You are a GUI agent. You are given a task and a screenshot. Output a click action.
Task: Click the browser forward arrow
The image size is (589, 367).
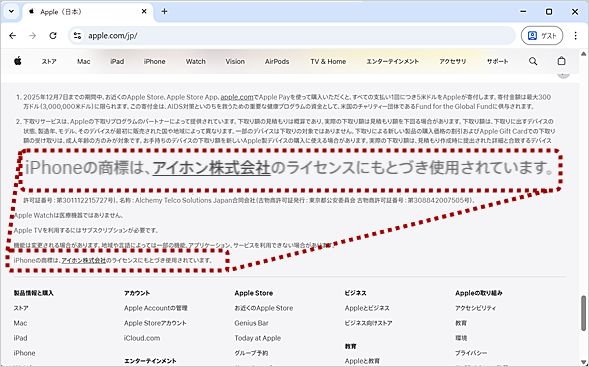(33, 36)
